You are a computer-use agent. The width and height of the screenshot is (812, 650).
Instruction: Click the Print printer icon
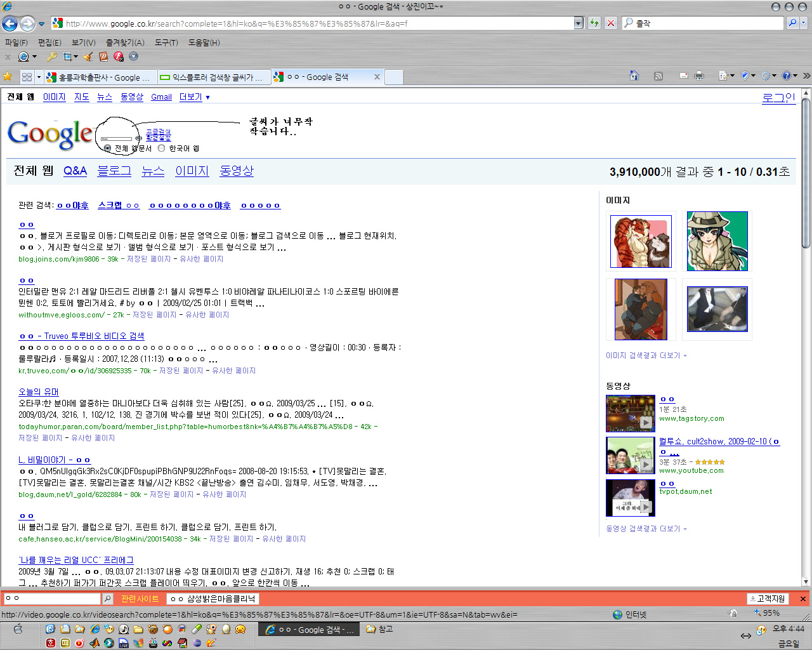[699, 76]
